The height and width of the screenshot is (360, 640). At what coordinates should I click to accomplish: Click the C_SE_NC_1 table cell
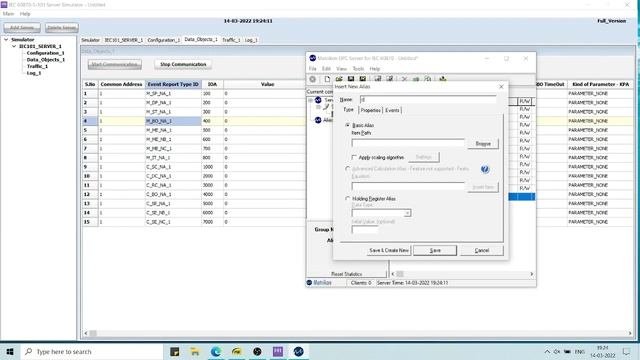tap(173, 222)
